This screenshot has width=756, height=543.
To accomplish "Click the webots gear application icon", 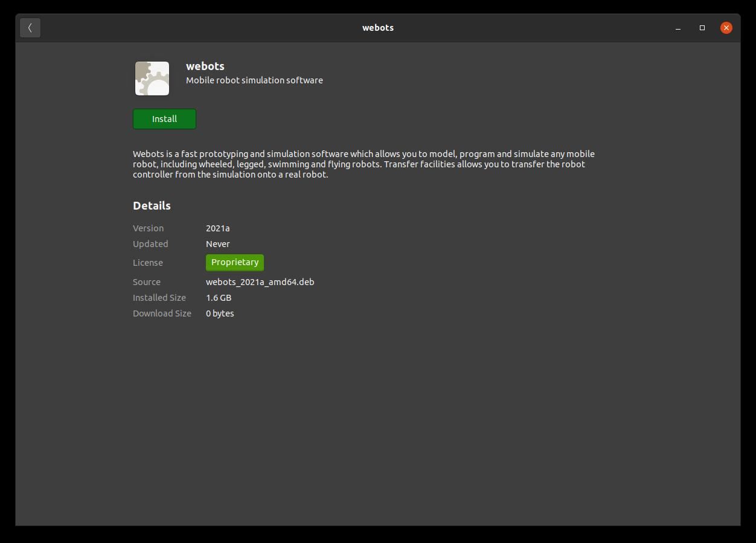I will click(x=152, y=79).
